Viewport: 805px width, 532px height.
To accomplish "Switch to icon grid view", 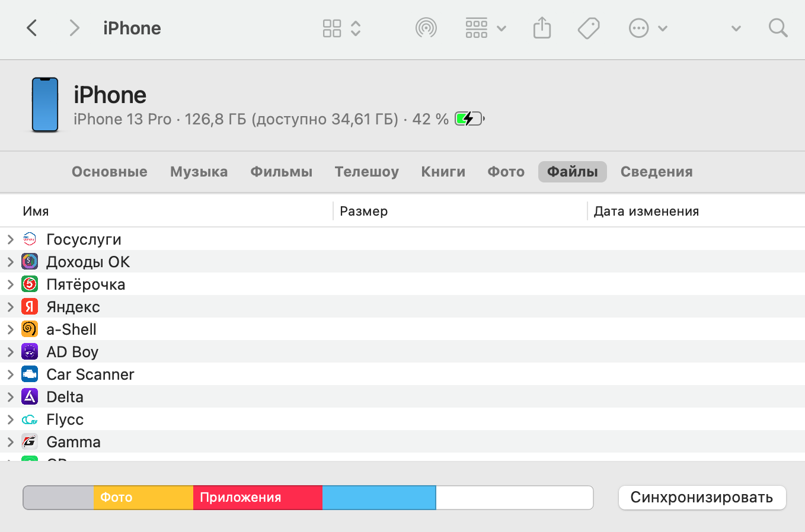I will [332, 28].
